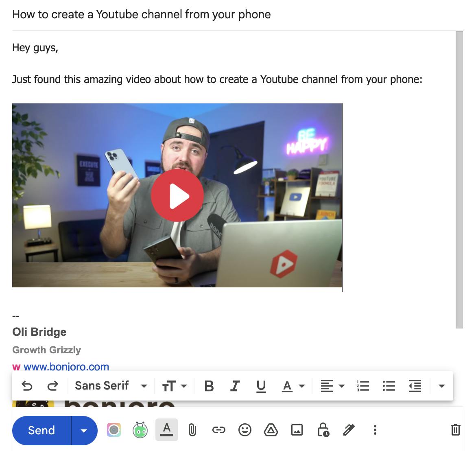Insert a photo with the image icon
This screenshot has height=451, width=476.
[x=297, y=430]
